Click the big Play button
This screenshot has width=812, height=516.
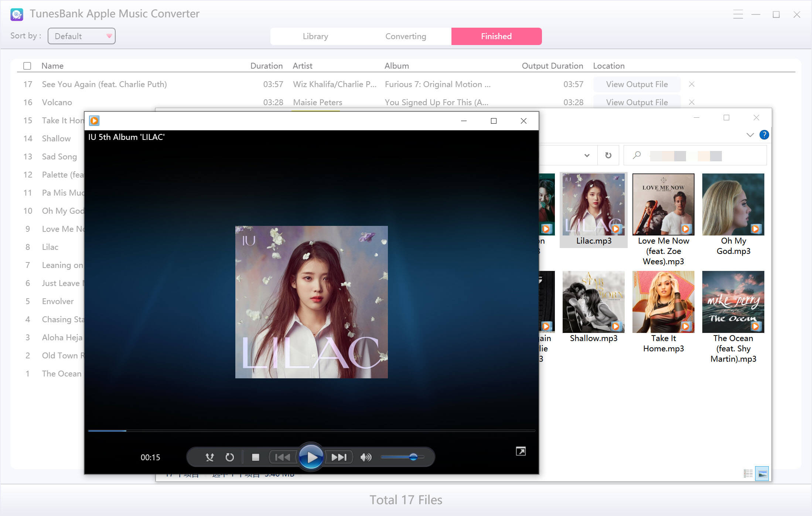click(x=311, y=457)
